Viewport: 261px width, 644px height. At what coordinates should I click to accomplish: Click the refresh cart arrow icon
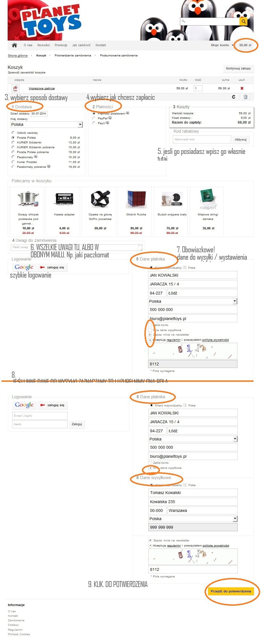(x=233, y=97)
